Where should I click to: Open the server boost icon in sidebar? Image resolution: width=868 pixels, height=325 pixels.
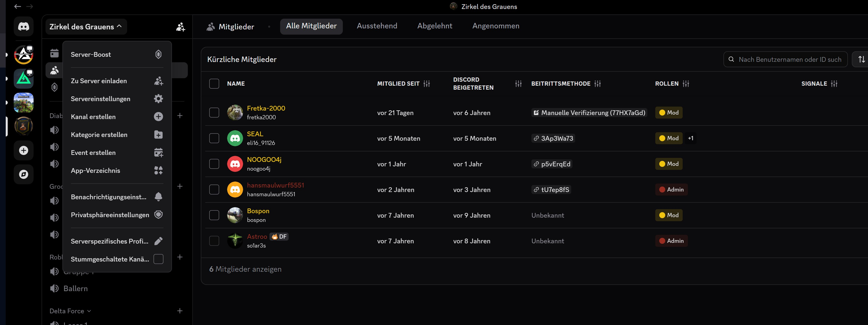coord(54,87)
